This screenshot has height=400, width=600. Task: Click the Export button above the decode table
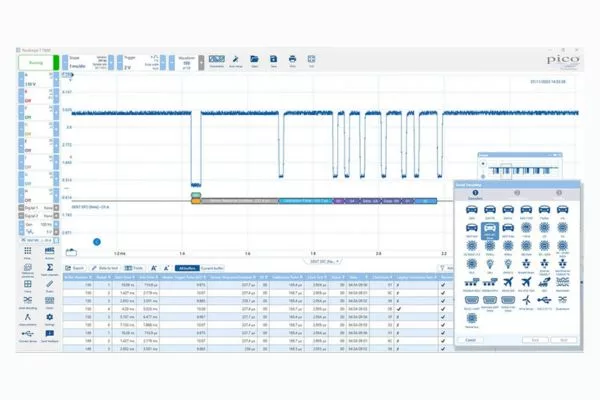(x=75, y=268)
